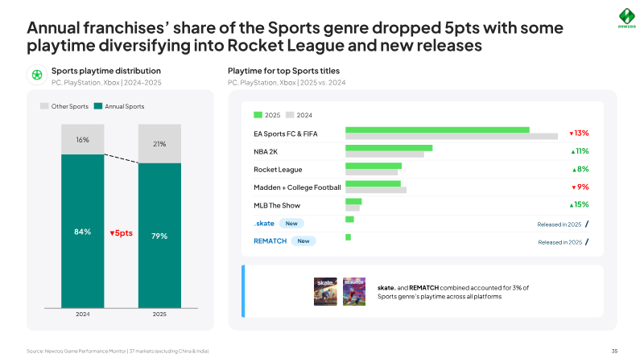Click the soccer ball Sports icon
Viewport: 644px width, 362px height.
37,75
